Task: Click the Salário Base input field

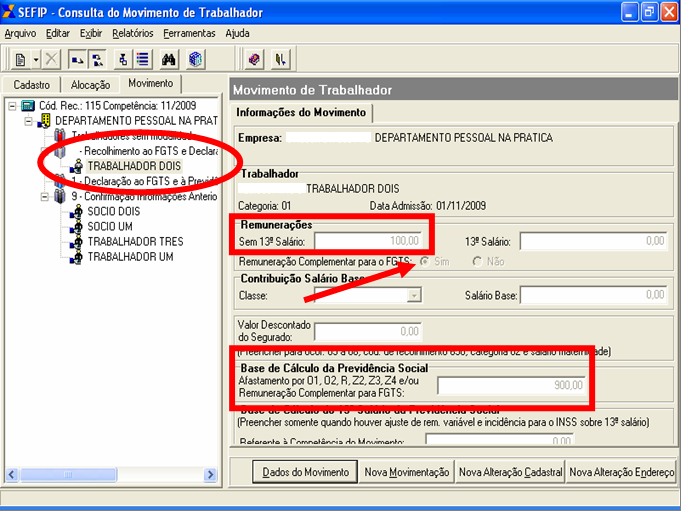Action: pos(593,295)
